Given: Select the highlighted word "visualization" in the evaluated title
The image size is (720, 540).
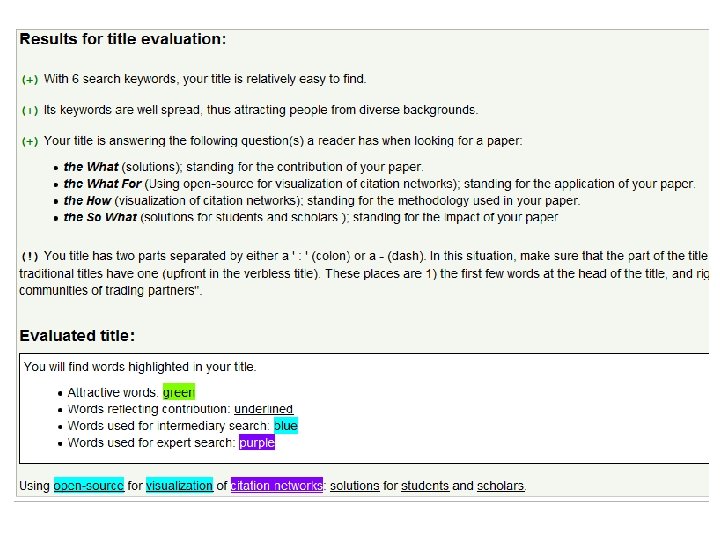Looking at the screenshot, I should click(179, 486).
